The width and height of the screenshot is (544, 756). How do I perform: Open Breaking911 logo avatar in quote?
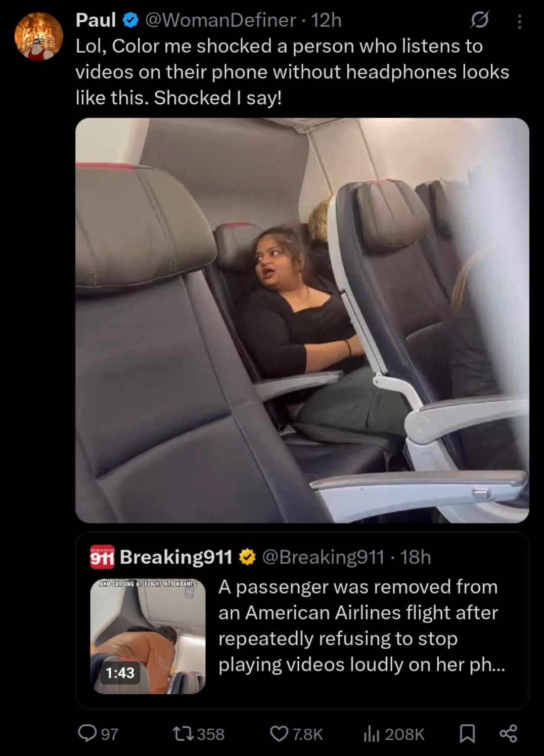tap(102, 557)
